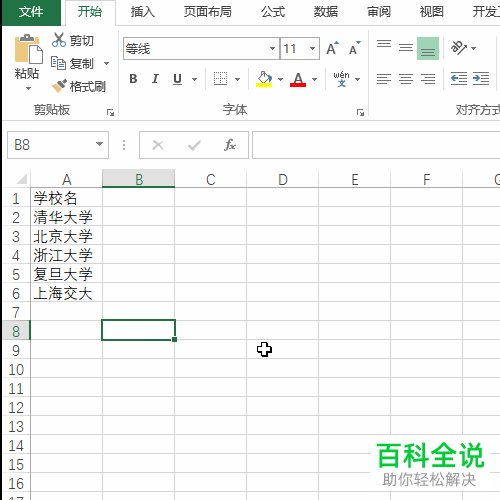This screenshot has height=500, width=500.
Task: Click the Paste clipboard icon
Action: [x=28, y=49]
